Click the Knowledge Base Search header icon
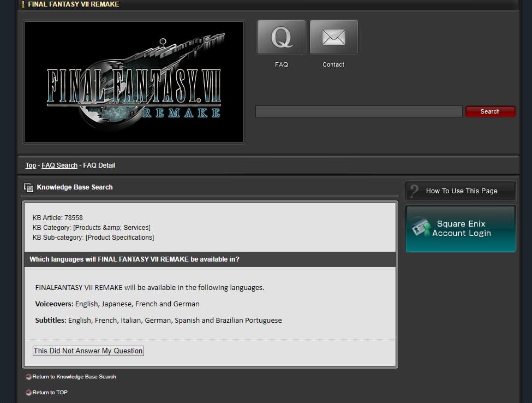Viewport: 532px width, 403px height. pos(29,187)
